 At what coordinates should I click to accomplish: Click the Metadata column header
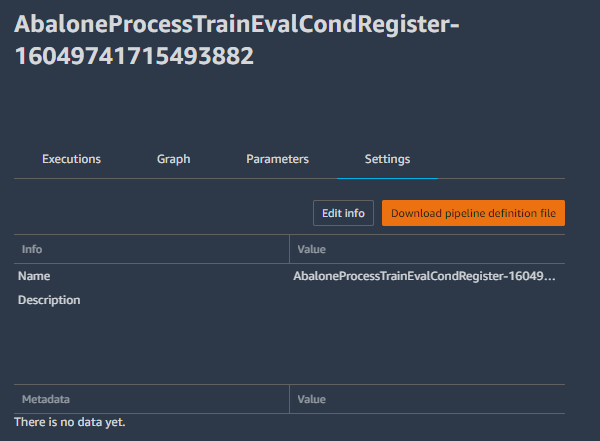44,399
